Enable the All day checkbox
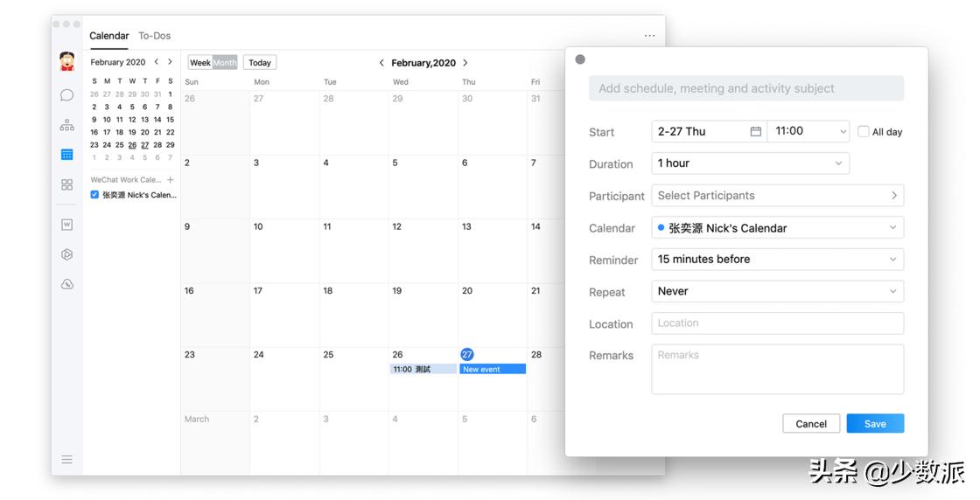 click(863, 132)
